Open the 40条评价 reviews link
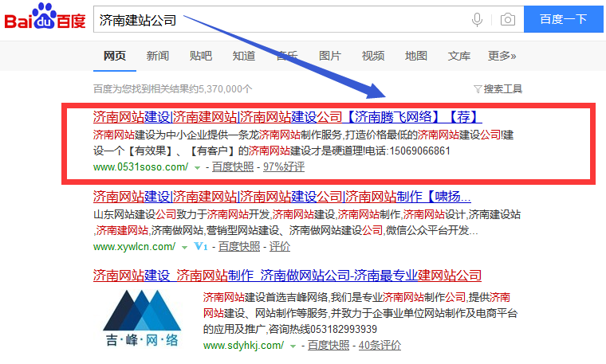 pyautogui.click(x=380, y=346)
